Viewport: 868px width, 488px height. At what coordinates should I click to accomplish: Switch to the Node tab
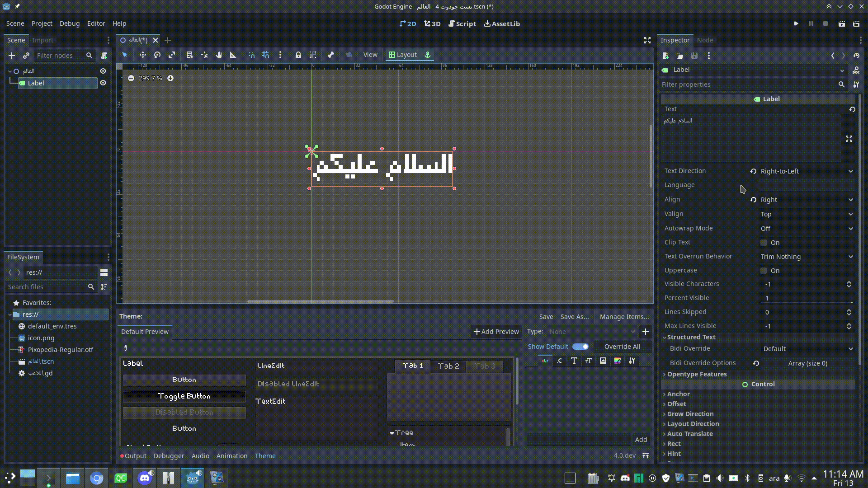click(705, 40)
